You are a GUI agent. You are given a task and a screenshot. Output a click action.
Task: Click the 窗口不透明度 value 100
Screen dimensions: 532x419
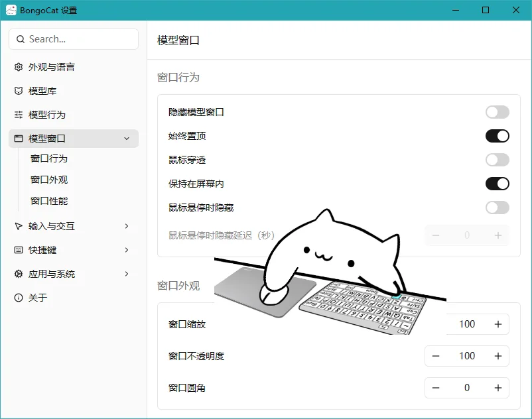point(467,356)
